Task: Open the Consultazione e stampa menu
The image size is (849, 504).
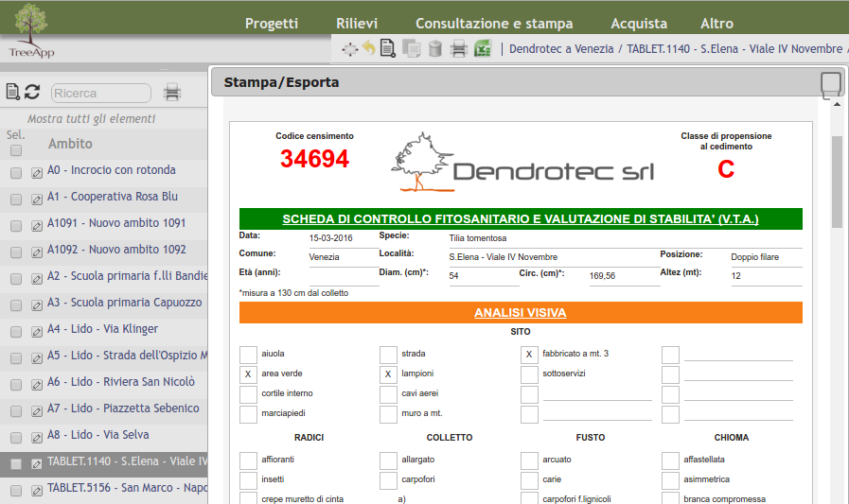Action: click(x=494, y=24)
